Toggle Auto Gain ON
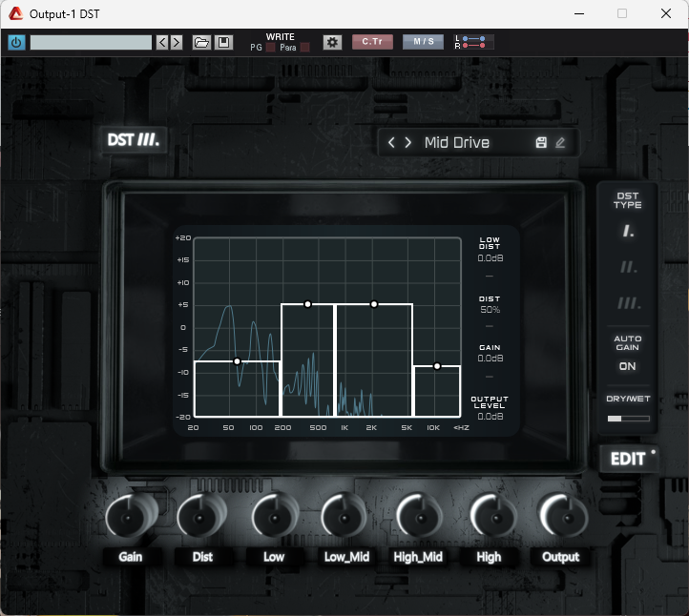The image size is (689, 616). pos(627,366)
